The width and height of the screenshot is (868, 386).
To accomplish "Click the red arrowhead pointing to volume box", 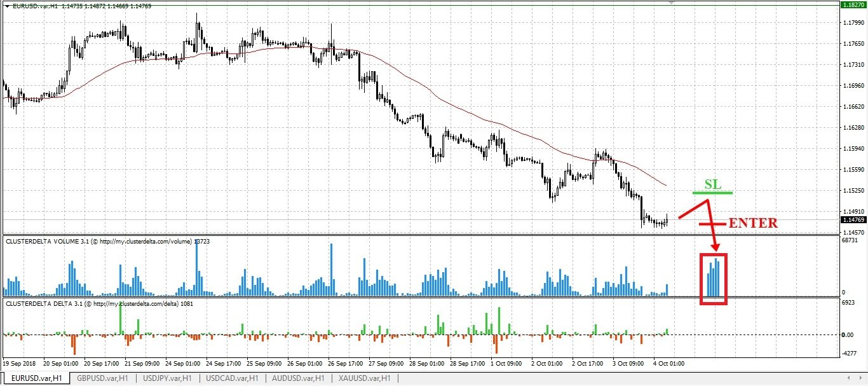I will pos(715,246).
